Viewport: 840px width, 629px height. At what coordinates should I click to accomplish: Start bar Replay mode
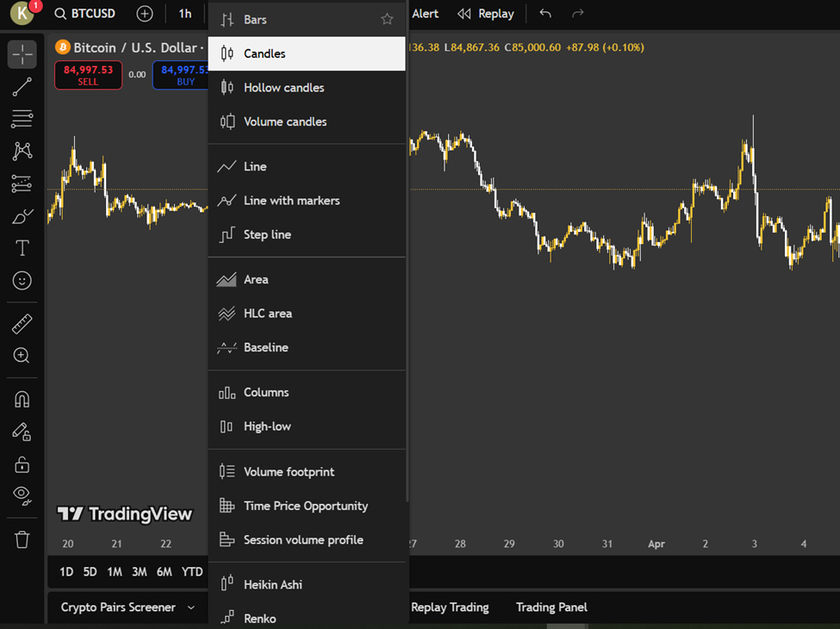click(485, 14)
